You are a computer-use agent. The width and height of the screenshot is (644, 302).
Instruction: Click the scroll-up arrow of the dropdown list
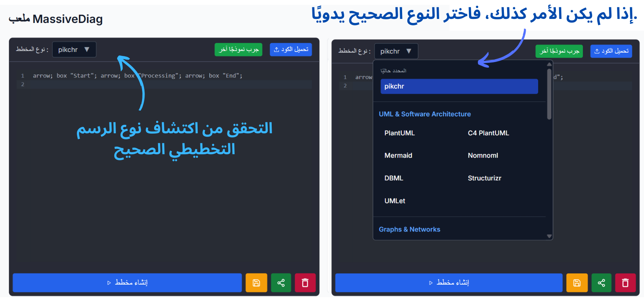click(549, 64)
